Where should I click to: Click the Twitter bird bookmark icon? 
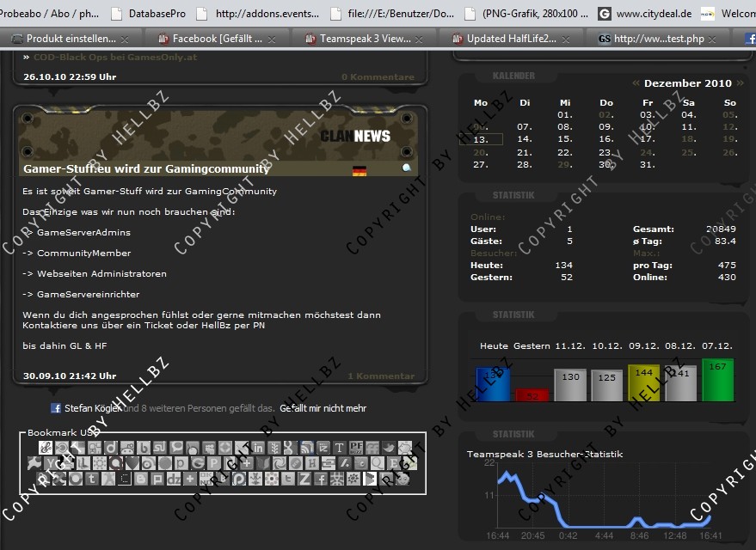pos(389,448)
